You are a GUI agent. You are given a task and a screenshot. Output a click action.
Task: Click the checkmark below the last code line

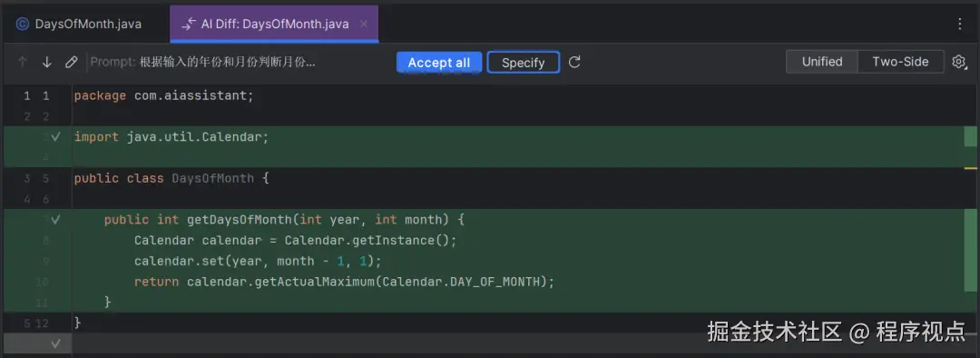click(55, 343)
